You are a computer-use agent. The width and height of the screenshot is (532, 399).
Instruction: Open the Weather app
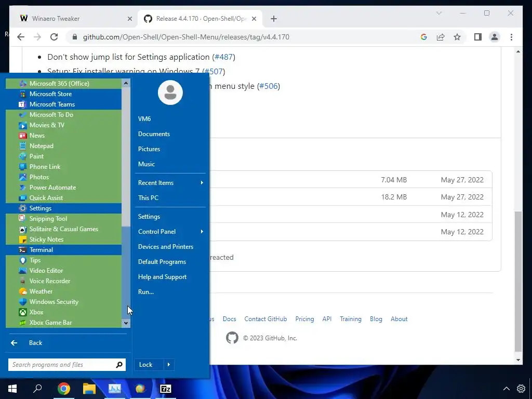click(63, 291)
